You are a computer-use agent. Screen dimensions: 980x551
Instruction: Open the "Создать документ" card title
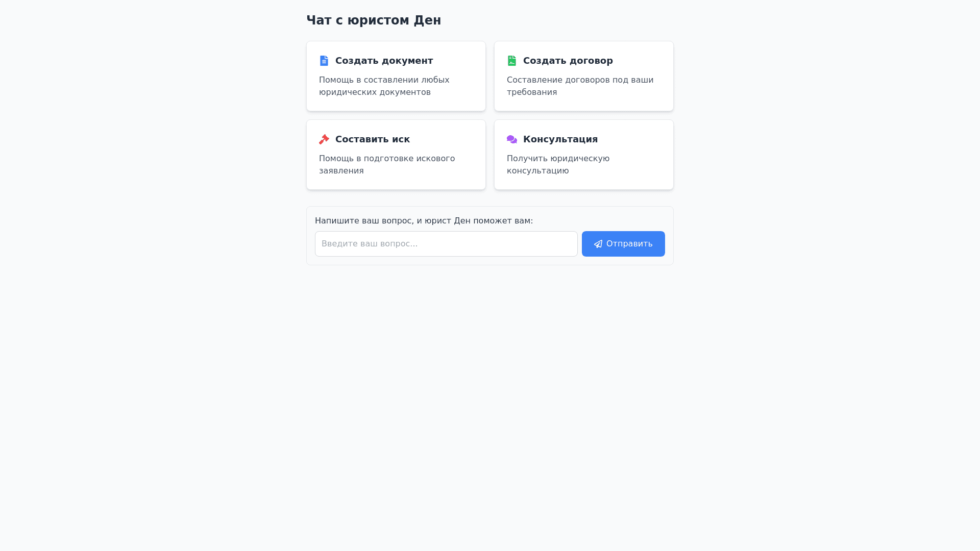[384, 61]
